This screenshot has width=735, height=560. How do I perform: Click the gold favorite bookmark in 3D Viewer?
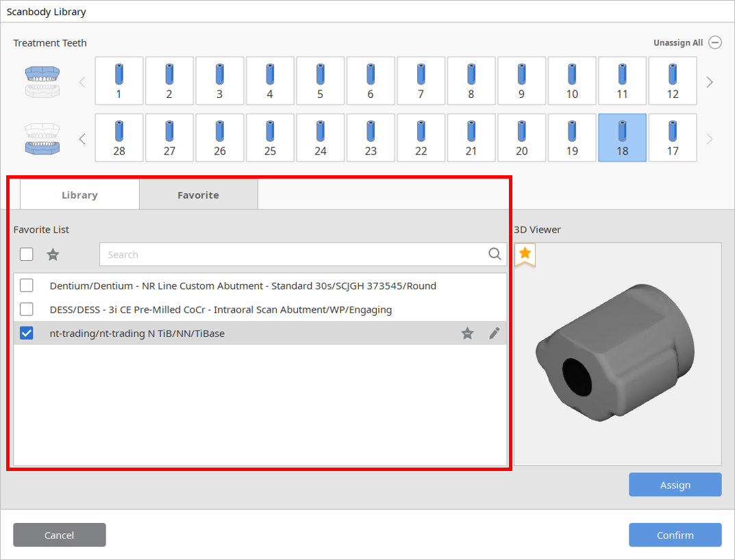pyautogui.click(x=525, y=255)
